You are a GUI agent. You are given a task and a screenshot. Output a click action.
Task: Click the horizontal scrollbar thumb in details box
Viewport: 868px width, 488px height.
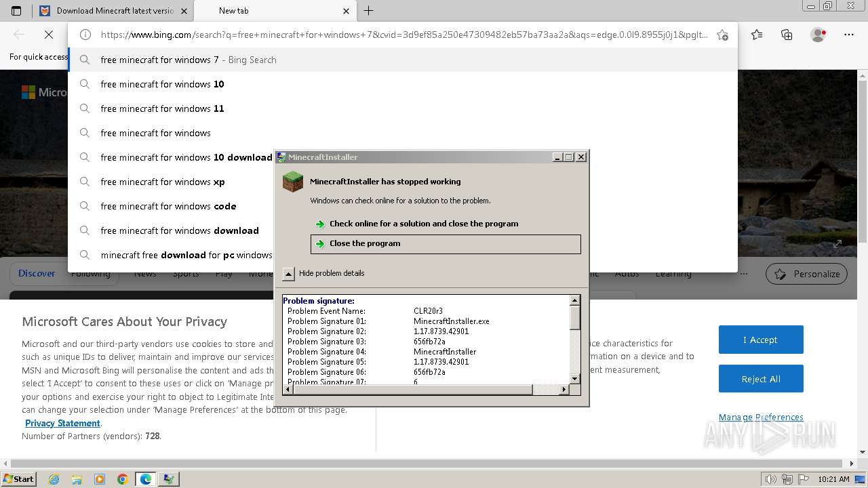click(412, 390)
